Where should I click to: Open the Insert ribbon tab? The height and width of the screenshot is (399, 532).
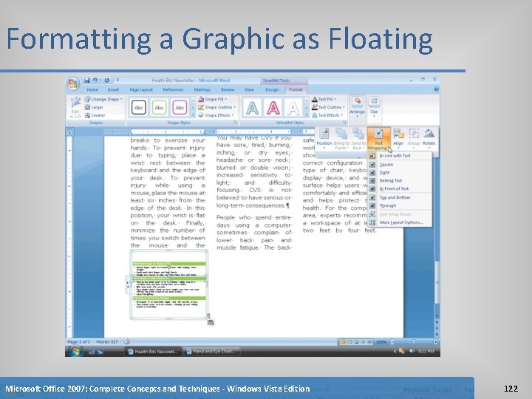(114, 89)
